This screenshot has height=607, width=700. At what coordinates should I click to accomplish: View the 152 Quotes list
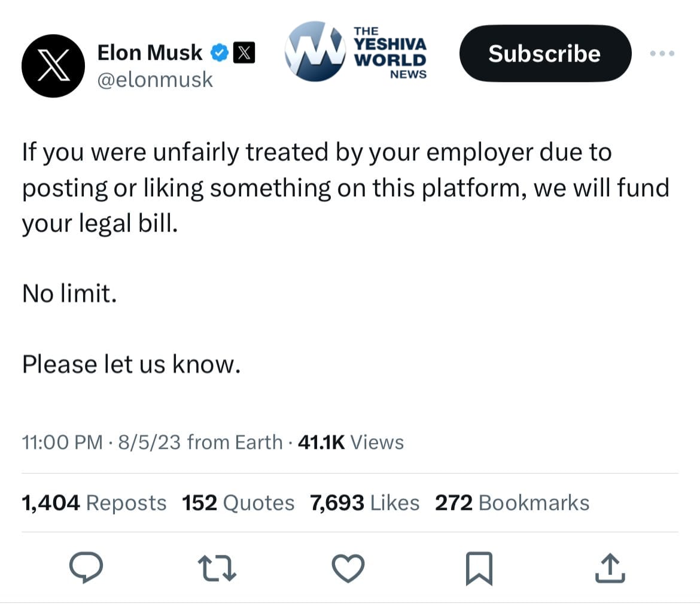(x=238, y=503)
